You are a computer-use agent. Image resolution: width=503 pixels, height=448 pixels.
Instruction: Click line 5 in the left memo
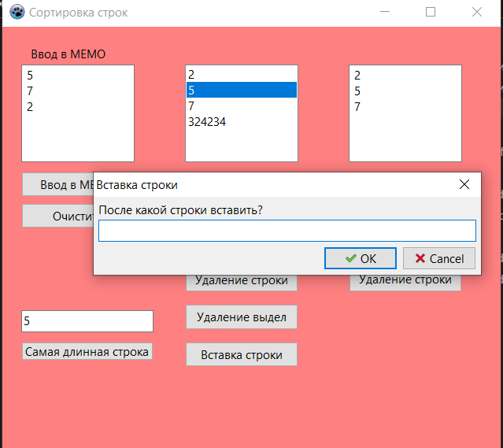click(x=30, y=76)
